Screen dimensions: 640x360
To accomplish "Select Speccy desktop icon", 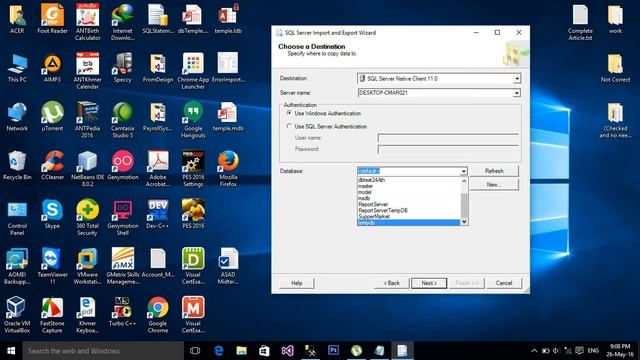I will [x=122, y=68].
